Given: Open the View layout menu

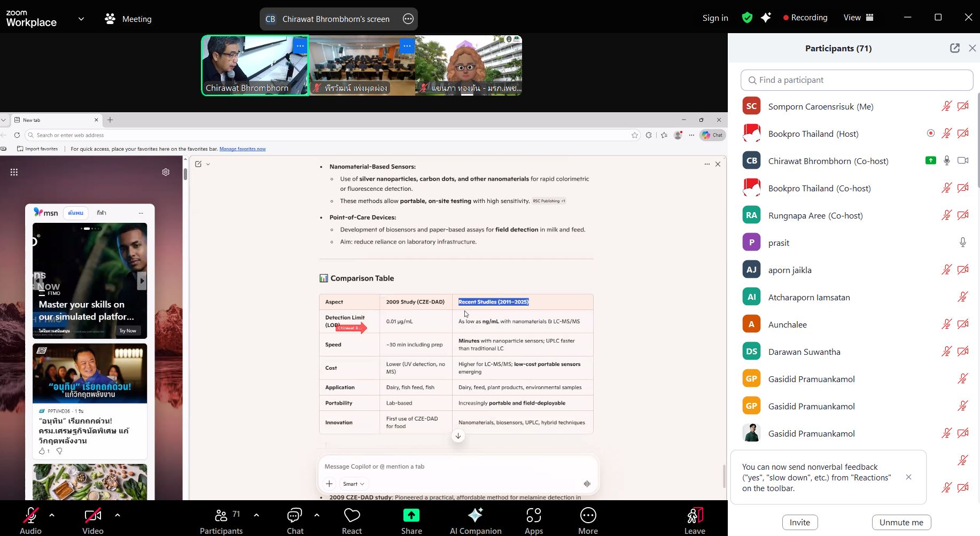Looking at the screenshot, I should pos(858,18).
